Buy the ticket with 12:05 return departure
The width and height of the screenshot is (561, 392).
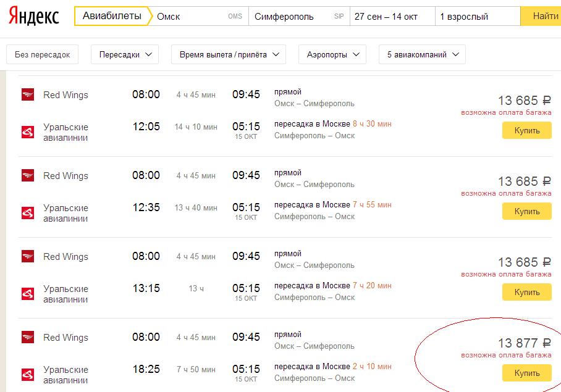[x=526, y=130]
